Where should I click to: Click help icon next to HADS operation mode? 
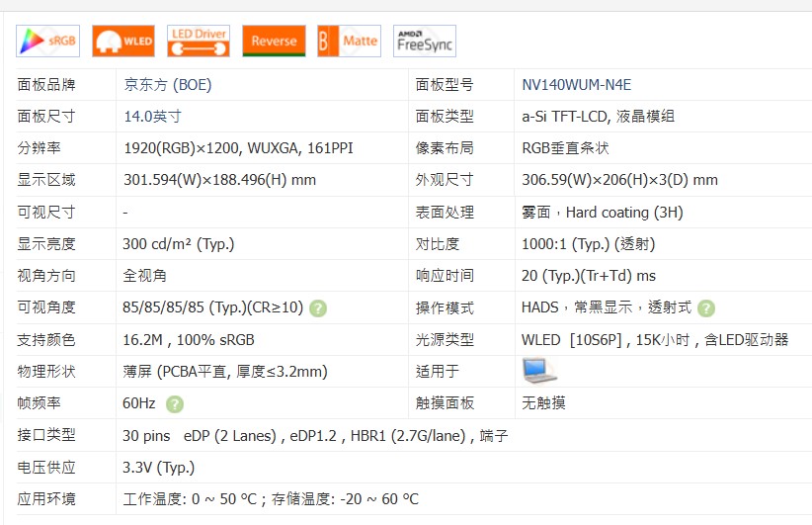706,307
